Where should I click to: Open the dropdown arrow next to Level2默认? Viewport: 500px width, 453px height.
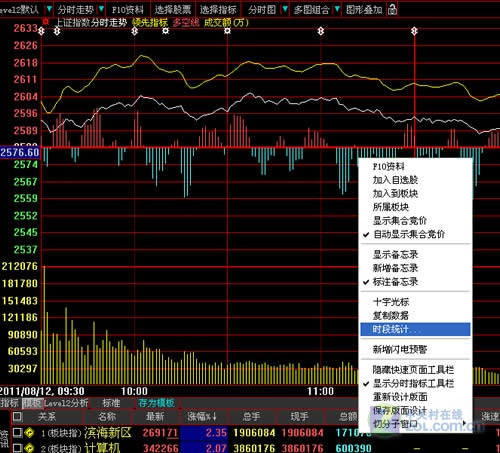(x=49, y=9)
